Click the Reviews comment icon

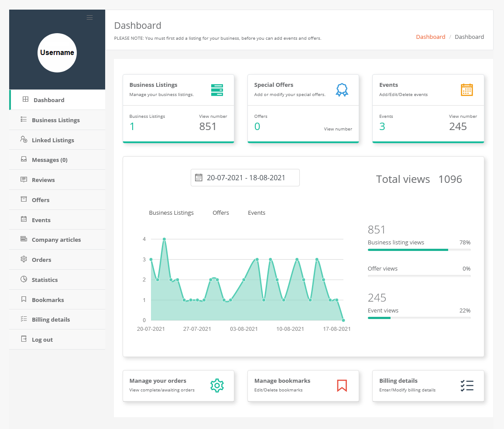24,179
